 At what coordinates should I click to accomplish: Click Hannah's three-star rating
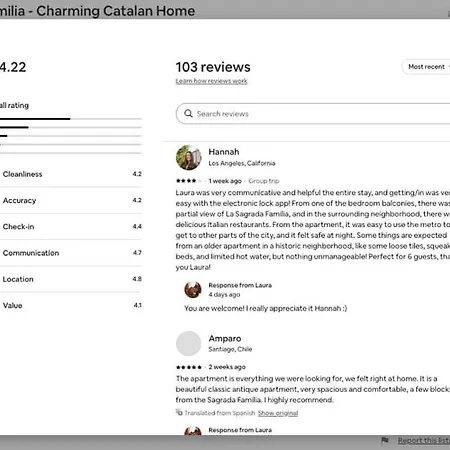coord(189,181)
